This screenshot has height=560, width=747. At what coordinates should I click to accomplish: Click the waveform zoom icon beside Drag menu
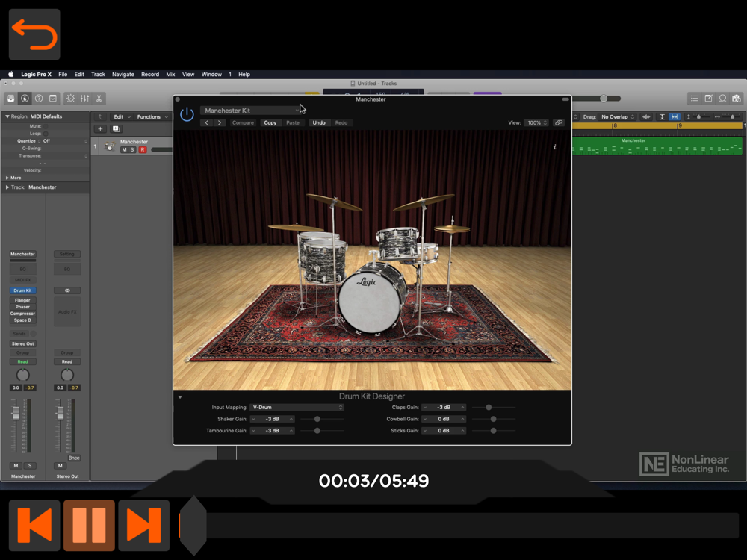click(646, 116)
